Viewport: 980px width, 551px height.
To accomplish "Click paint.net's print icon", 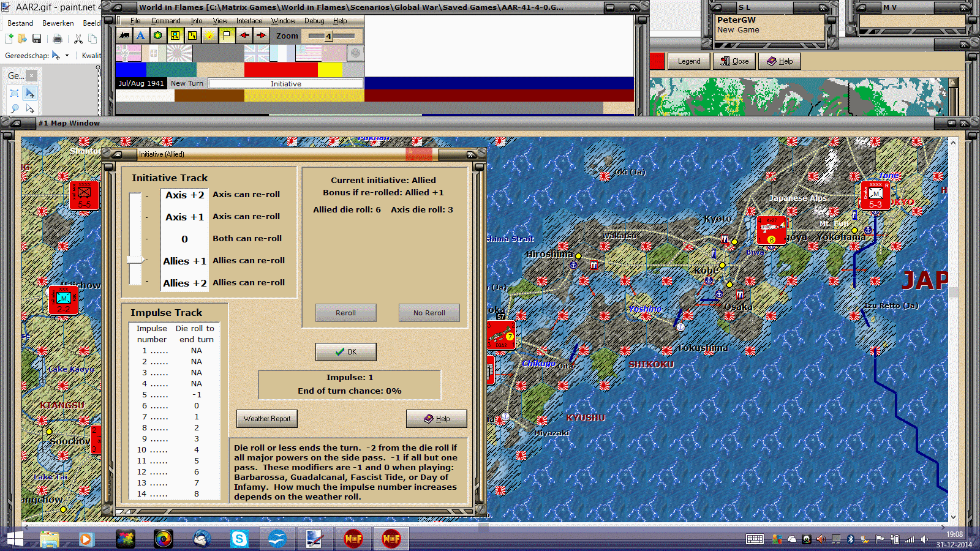I will point(58,39).
